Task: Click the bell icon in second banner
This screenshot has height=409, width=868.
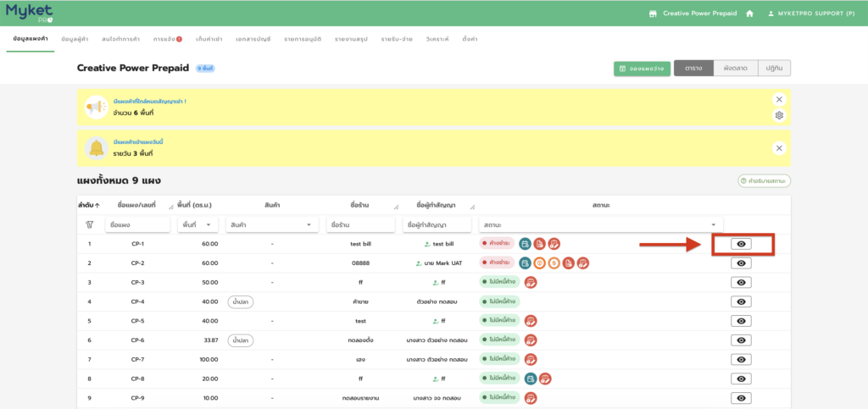Action: click(x=97, y=148)
